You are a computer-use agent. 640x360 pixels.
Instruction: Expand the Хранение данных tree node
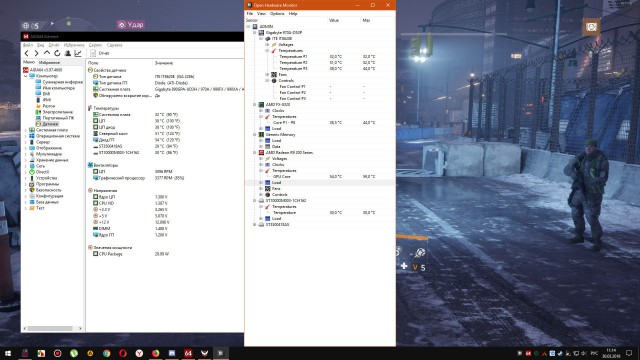26,160
